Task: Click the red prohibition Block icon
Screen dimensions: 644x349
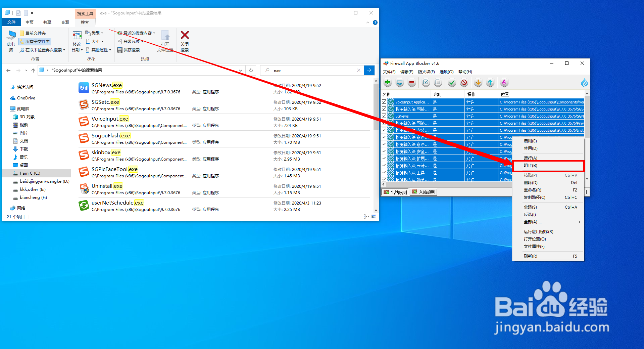Action: coord(464,82)
